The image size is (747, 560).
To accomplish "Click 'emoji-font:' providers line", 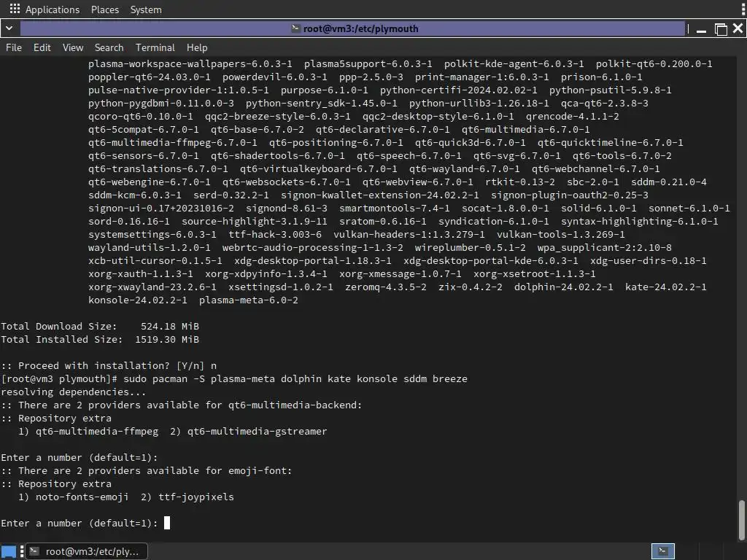I will pyautogui.click(x=146, y=470).
